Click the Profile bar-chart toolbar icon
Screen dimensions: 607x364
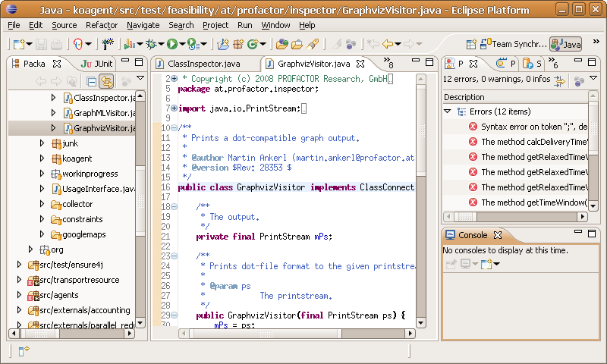pos(130,44)
